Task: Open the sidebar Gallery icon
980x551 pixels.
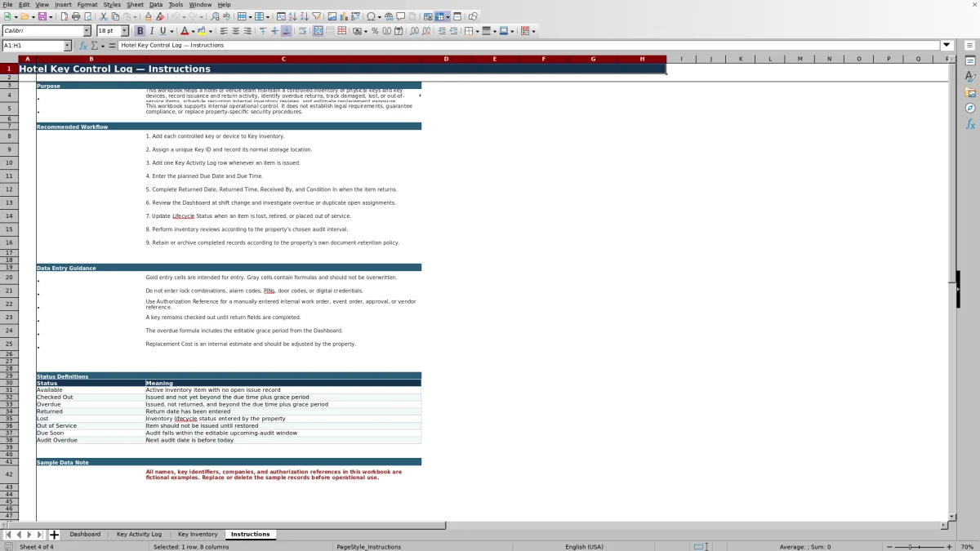Action: 970,92
